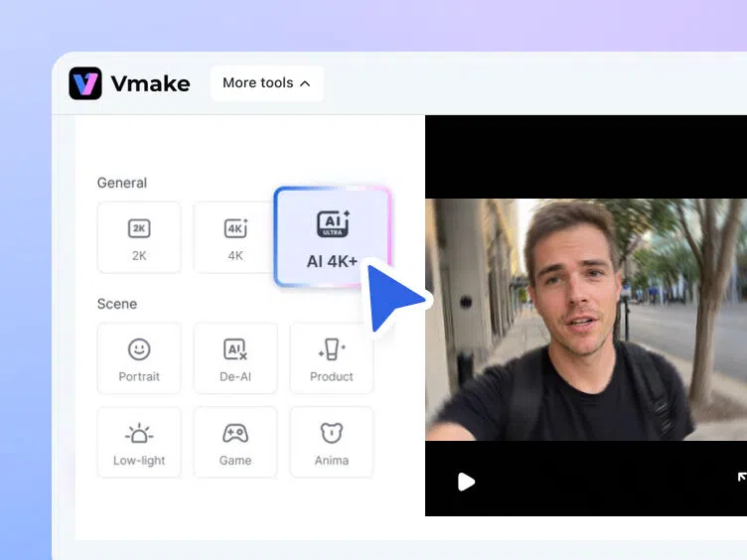Click the Scene section heading
This screenshot has width=747, height=560.
(x=117, y=304)
